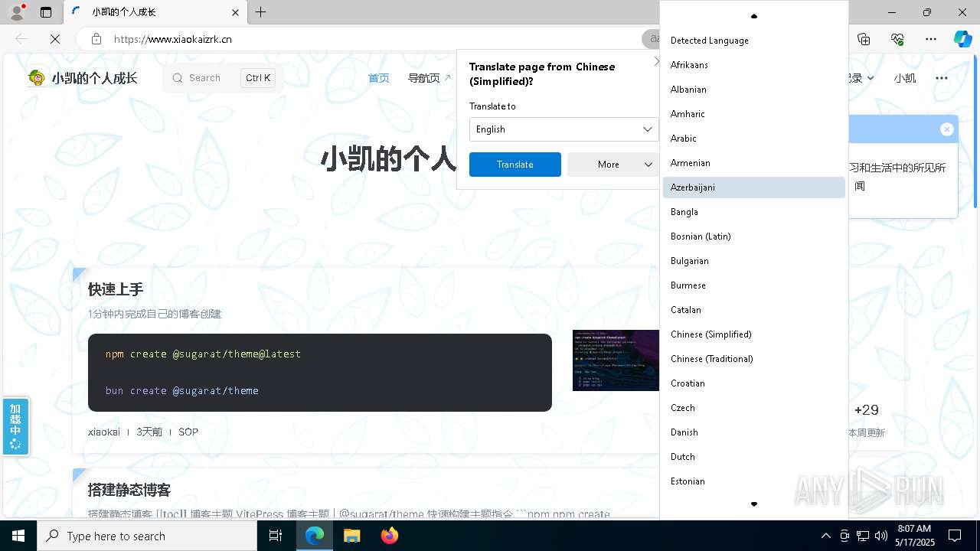
Task: Open the Copilot sidebar icon
Action: 963,39
